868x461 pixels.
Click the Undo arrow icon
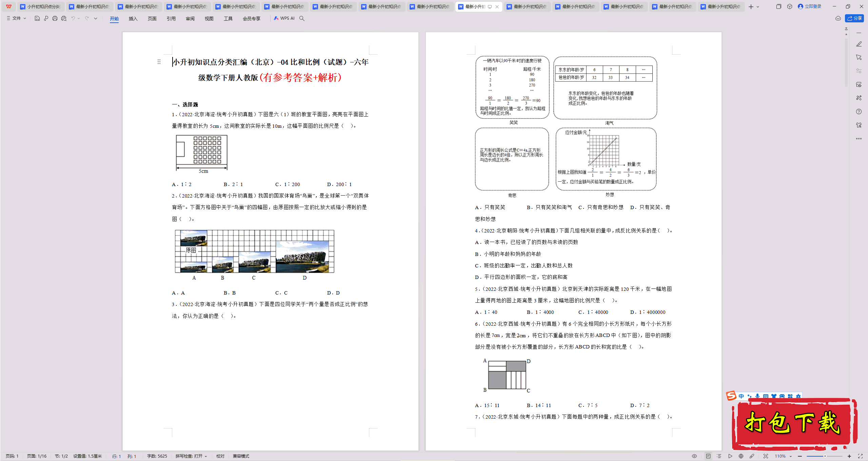tap(73, 18)
